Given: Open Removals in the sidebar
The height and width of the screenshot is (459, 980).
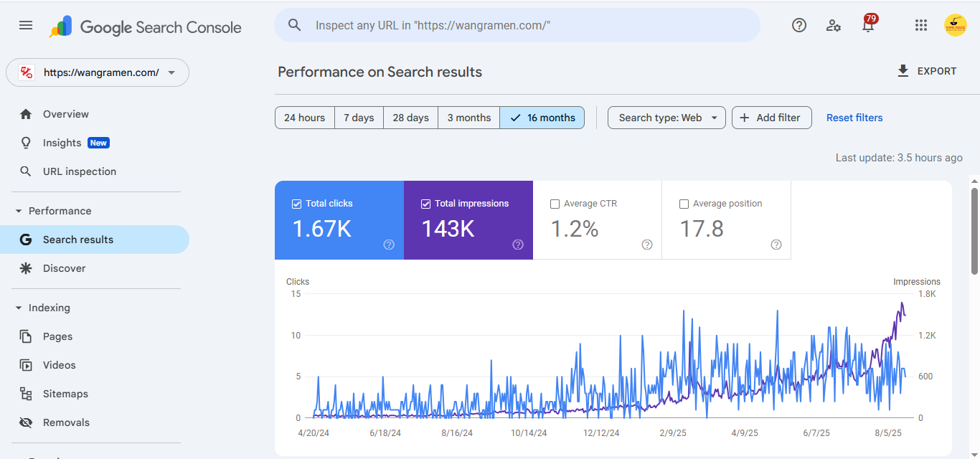Looking at the screenshot, I should point(95,422).
